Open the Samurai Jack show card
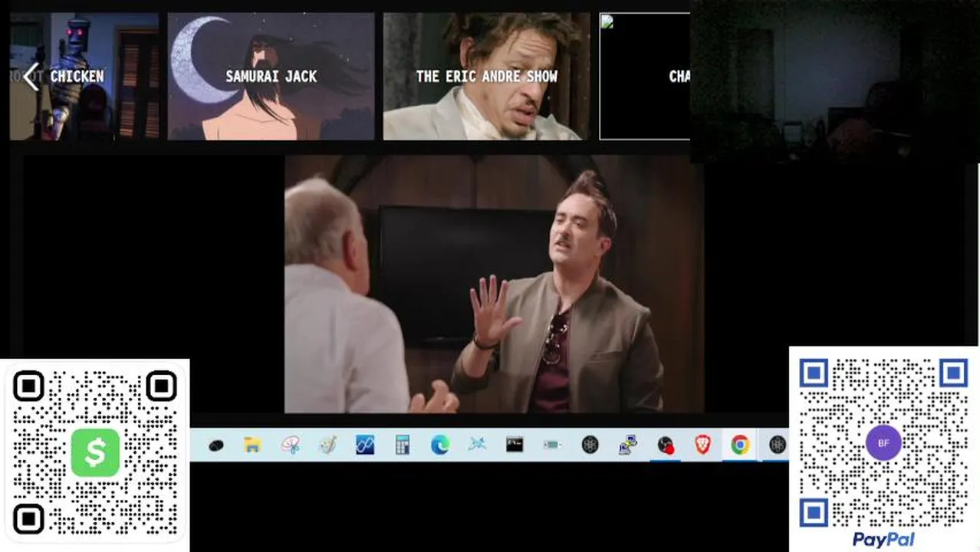The height and width of the screenshot is (552, 980). (271, 77)
